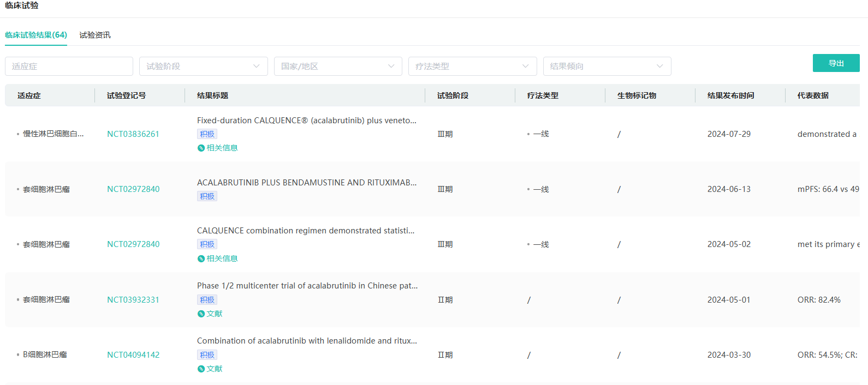Click the 文献 icon under lenalidomide combination result
Viewport: 868px width, 385px height.
tap(201, 369)
